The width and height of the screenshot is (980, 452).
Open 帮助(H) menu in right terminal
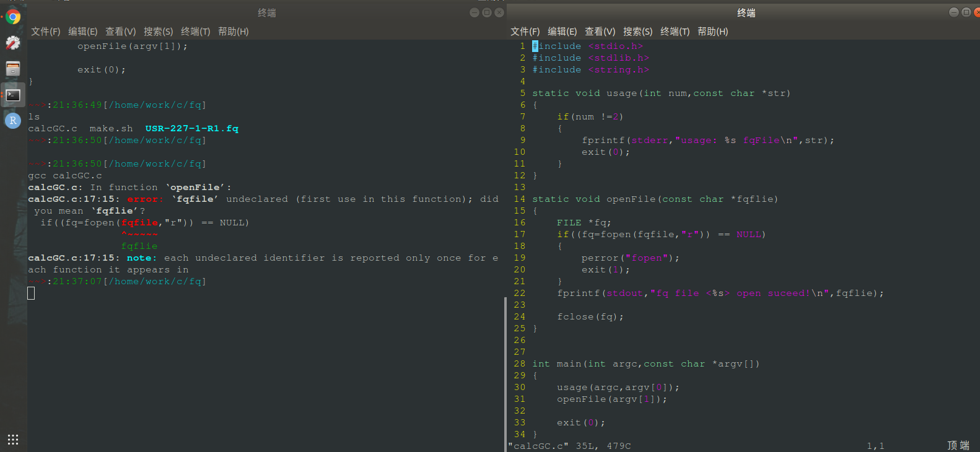(713, 32)
